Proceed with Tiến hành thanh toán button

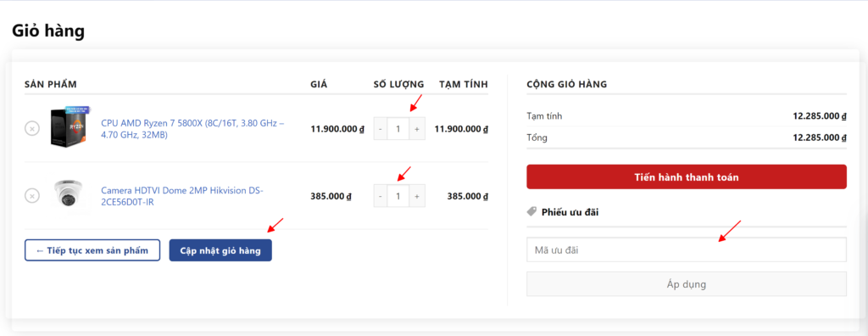tap(687, 176)
